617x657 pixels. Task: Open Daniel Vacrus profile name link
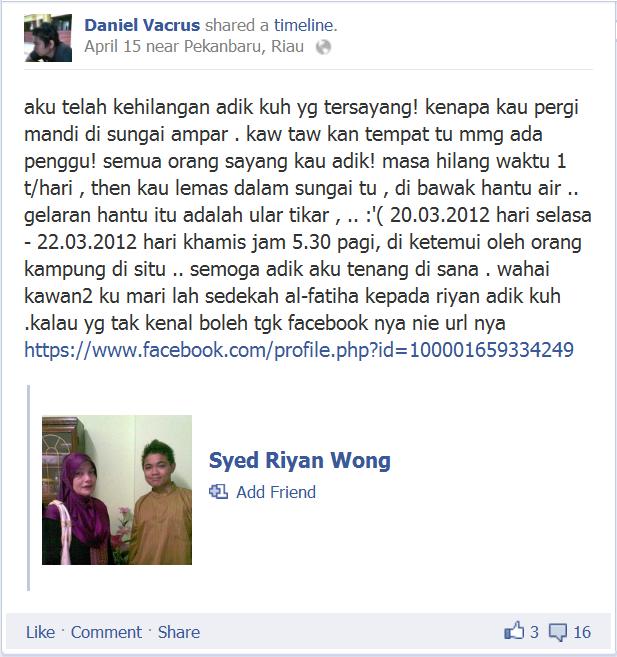tap(142, 25)
